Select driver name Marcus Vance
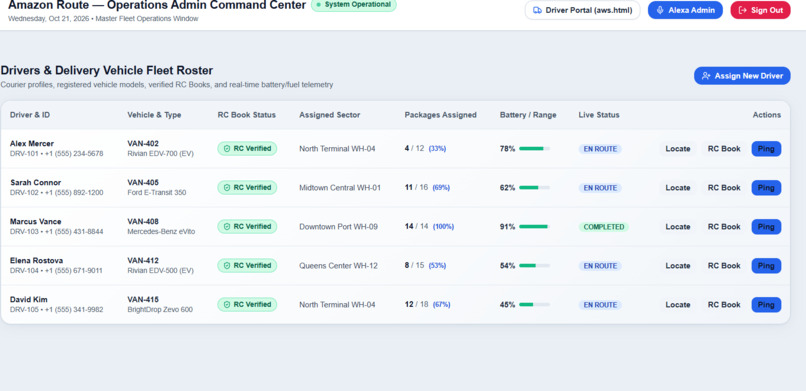This screenshot has height=391, width=806. pyautogui.click(x=35, y=222)
